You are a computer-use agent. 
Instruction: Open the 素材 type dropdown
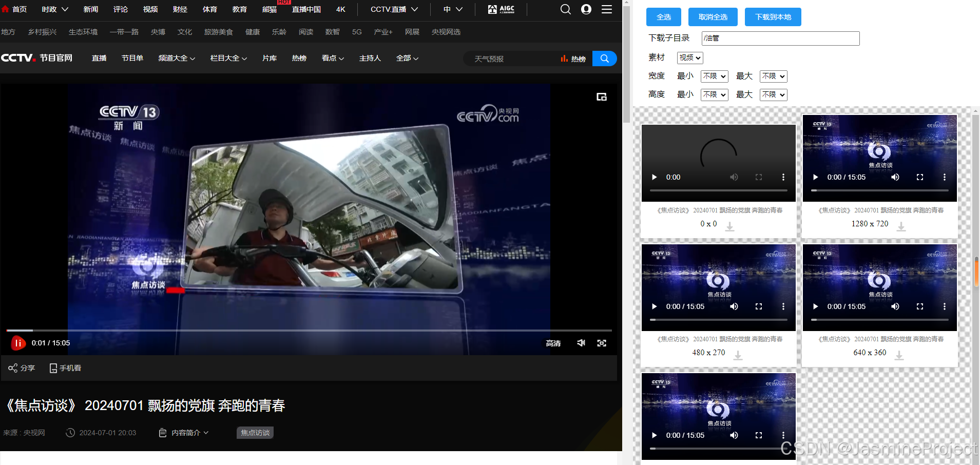[x=690, y=57]
